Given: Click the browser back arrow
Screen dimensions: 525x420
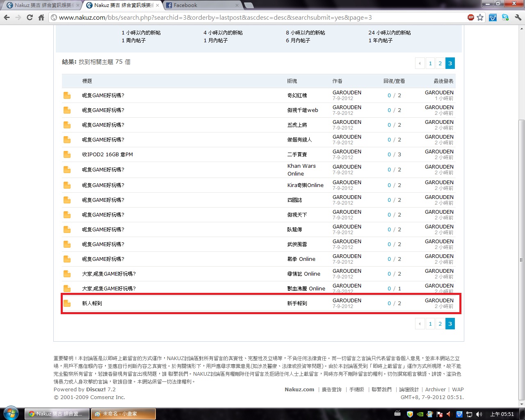Looking at the screenshot, I should coord(7,17).
